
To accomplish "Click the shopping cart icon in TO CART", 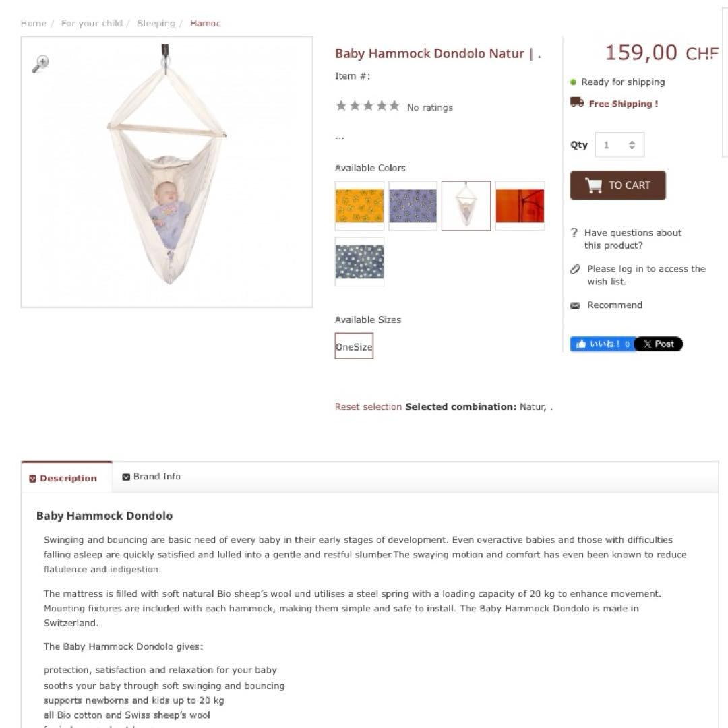I will pyautogui.click(x=593, y=185).
